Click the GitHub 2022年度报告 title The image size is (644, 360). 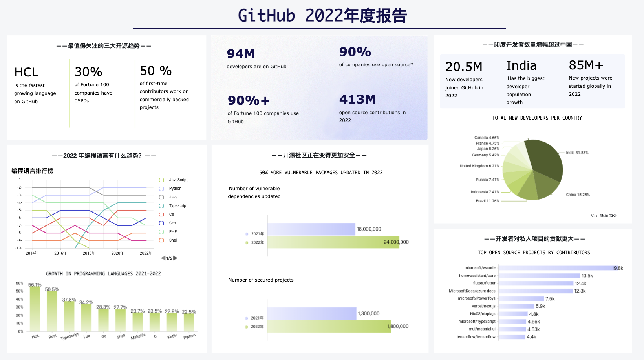(322, 16)
